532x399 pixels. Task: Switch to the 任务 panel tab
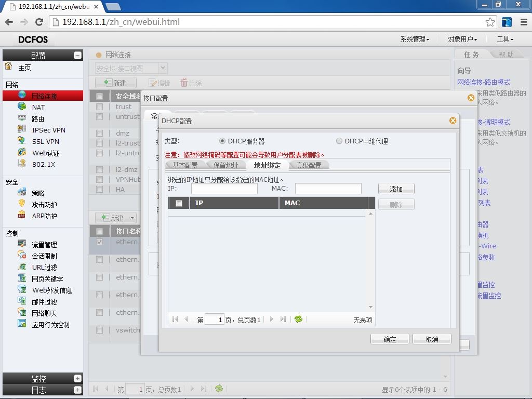tap(471, 55)
